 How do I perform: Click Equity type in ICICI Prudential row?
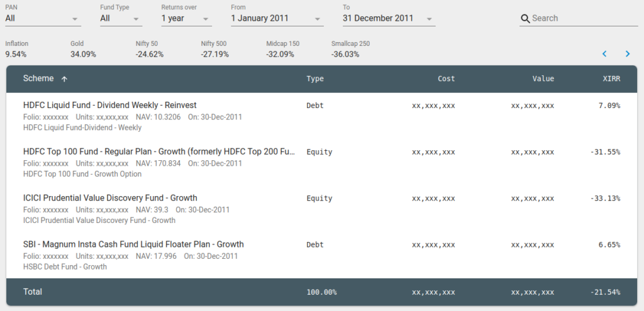click(319, 198)
